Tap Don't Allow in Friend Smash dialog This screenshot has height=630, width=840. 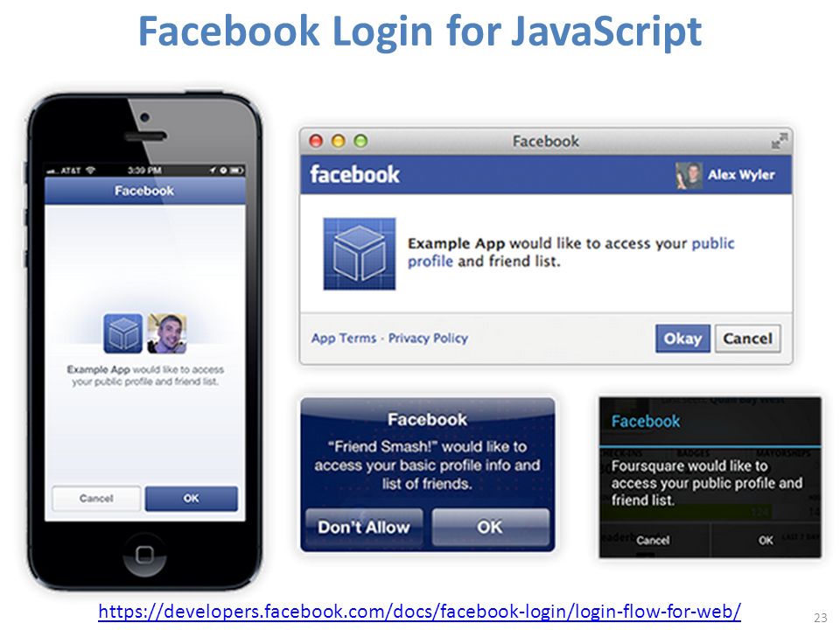[x=364, y=527]
